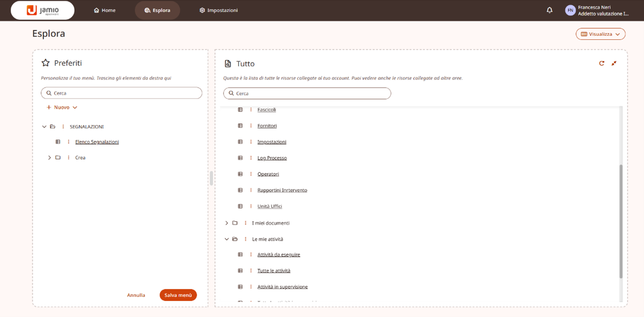Open the three-dot menu for Le mie attività

coord(246,239)
